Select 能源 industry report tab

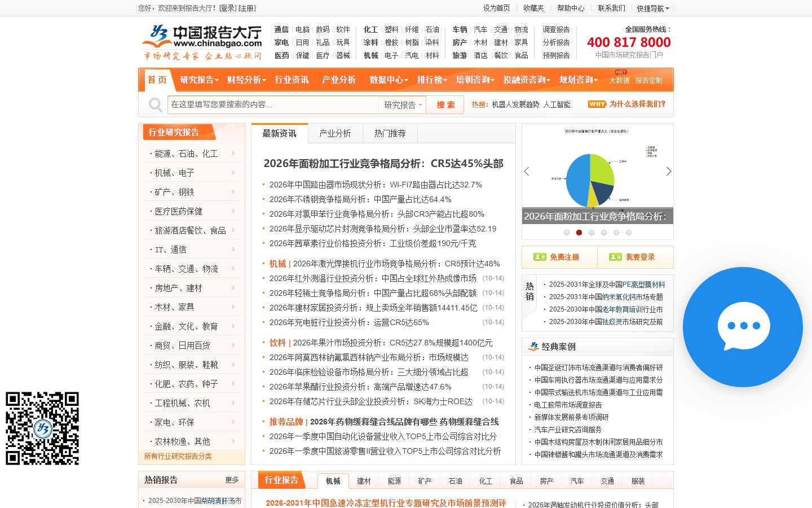394,481
